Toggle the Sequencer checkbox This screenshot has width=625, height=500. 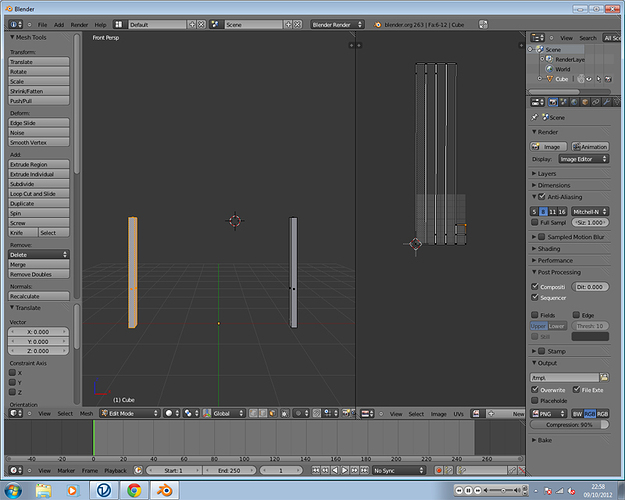[x=535, y=297]
